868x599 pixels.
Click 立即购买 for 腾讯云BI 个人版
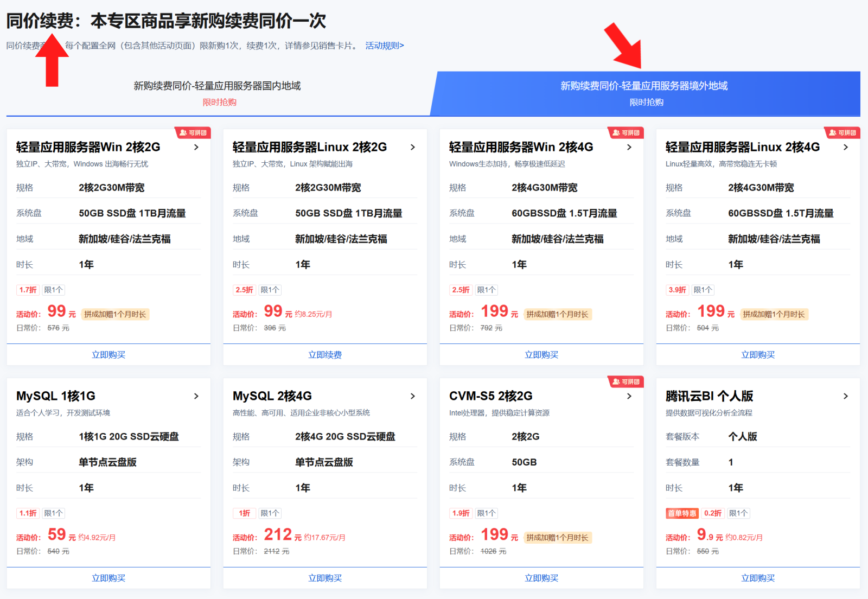[x=758, y=578]
